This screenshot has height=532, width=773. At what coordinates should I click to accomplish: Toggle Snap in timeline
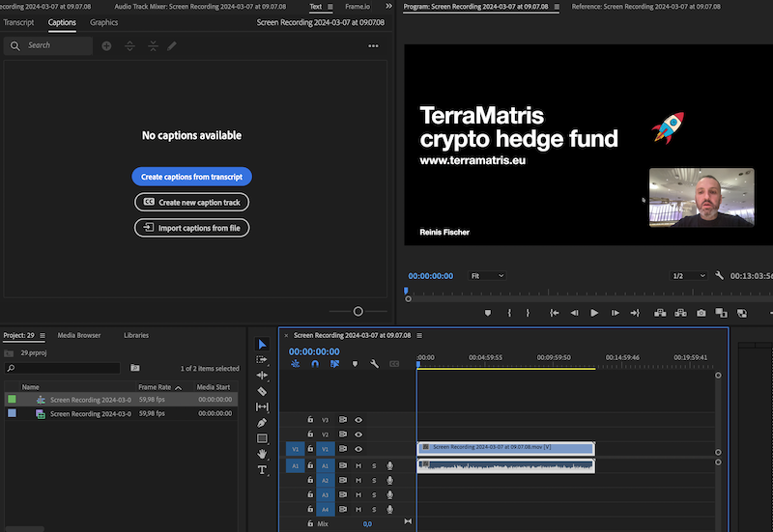pyautogui.click(x=315, y=364)
